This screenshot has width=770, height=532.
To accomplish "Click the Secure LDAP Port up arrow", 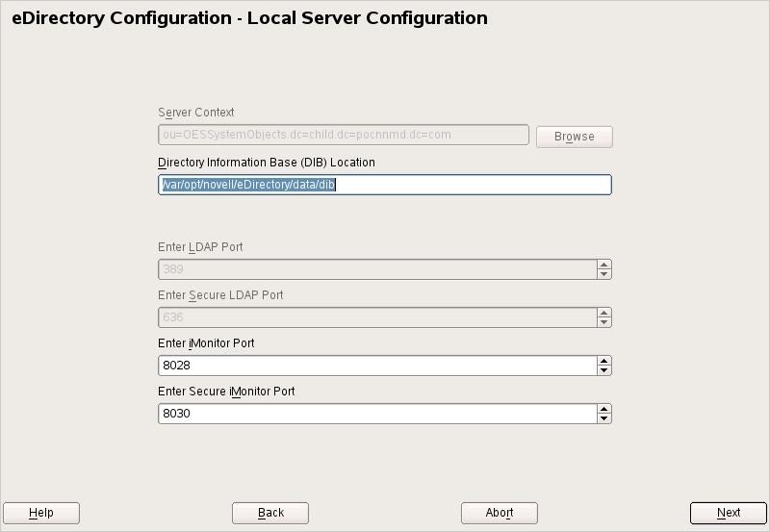I will [x=603, y=313].
